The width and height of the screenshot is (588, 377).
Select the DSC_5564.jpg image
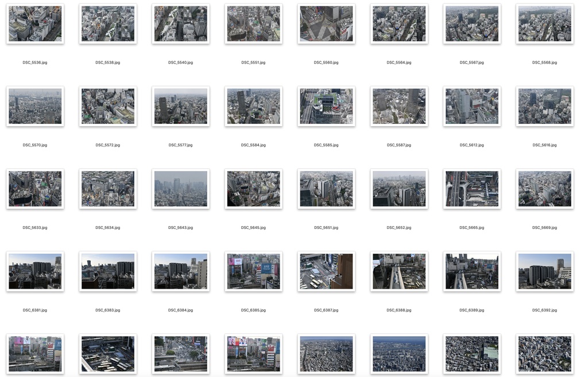pos(399,24)
